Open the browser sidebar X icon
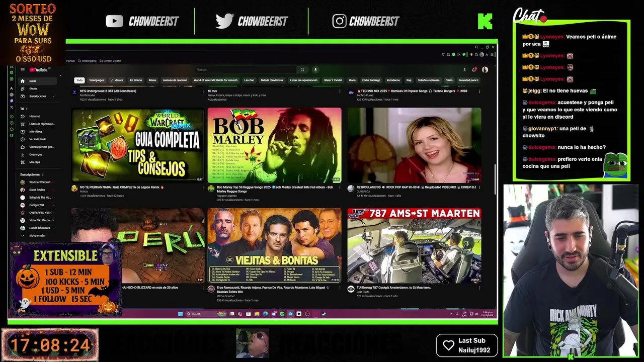The width and height of the screenshot is (644, 362). [x=12, y=107]
